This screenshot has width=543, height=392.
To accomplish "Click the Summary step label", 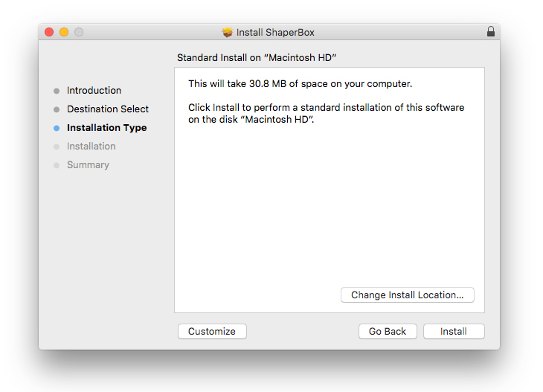I will click(x=88, y=165).
